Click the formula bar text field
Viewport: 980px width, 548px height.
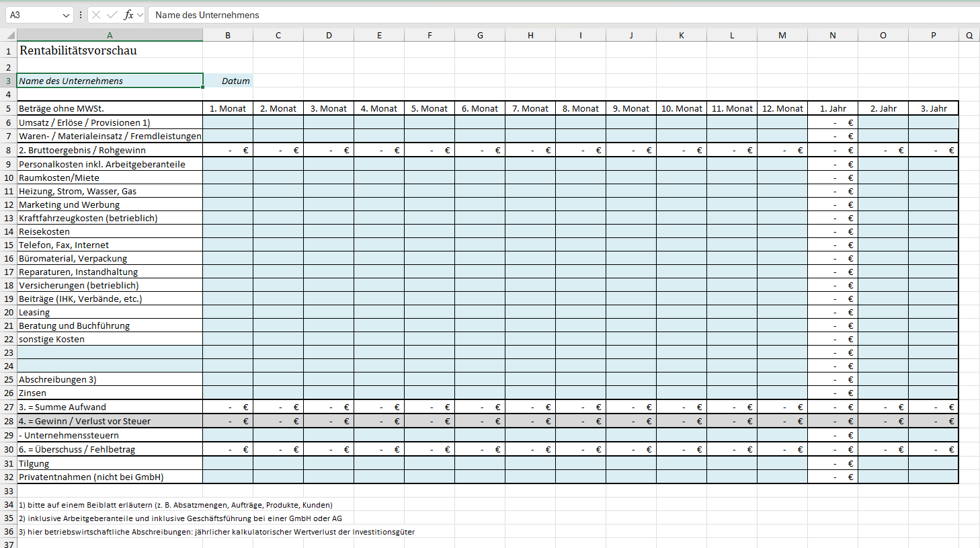(x=538, y=15)
